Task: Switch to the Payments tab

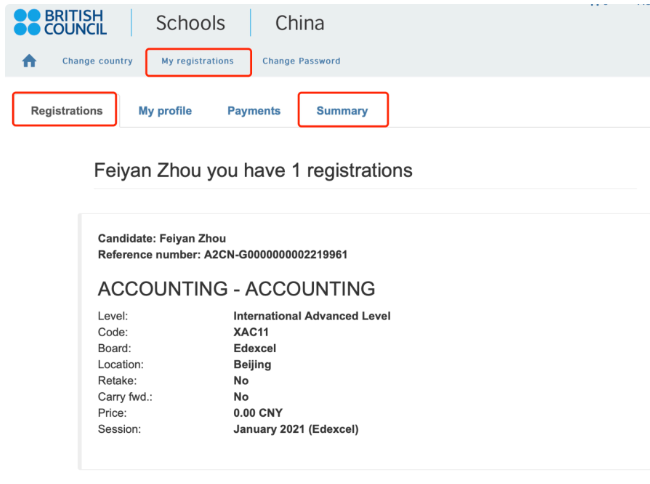Action: point(254,111)
